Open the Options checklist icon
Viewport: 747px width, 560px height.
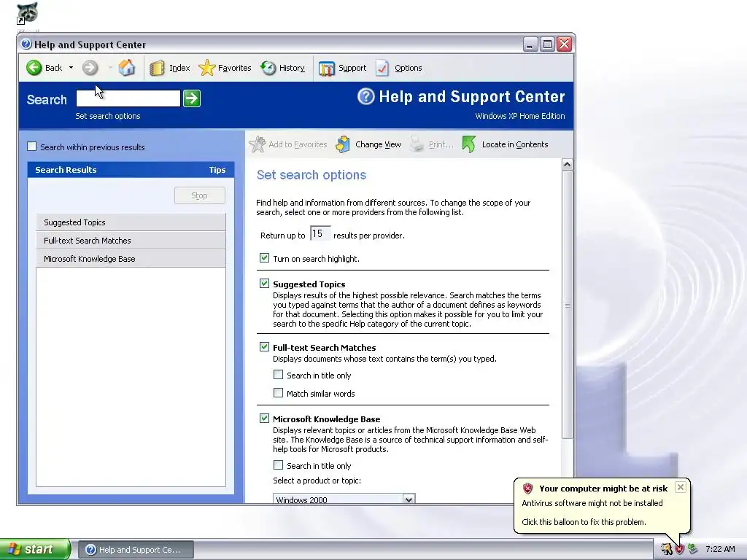pos(382,68)
